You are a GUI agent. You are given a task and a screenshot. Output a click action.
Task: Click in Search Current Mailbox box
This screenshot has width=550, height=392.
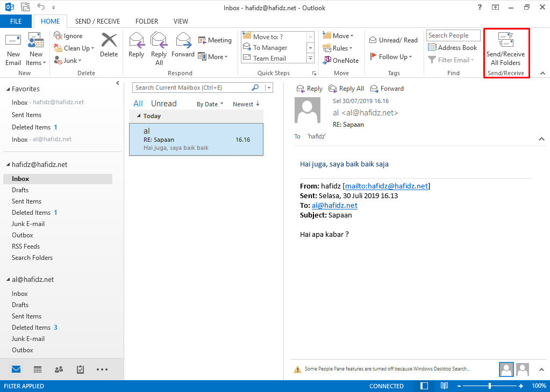click(x=191, y=88)
